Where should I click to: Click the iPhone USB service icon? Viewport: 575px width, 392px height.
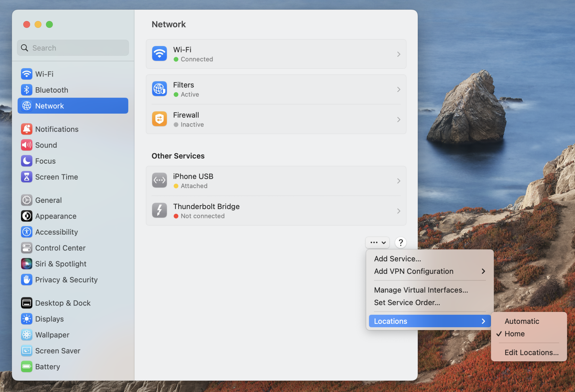[x=160, y=181]
